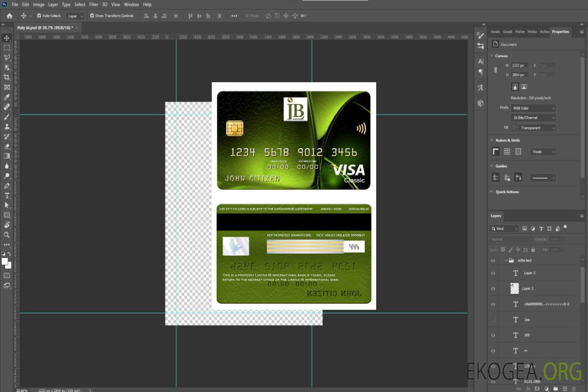
Task: Set canvas to portrait orientation
Action: click(515, 87)
